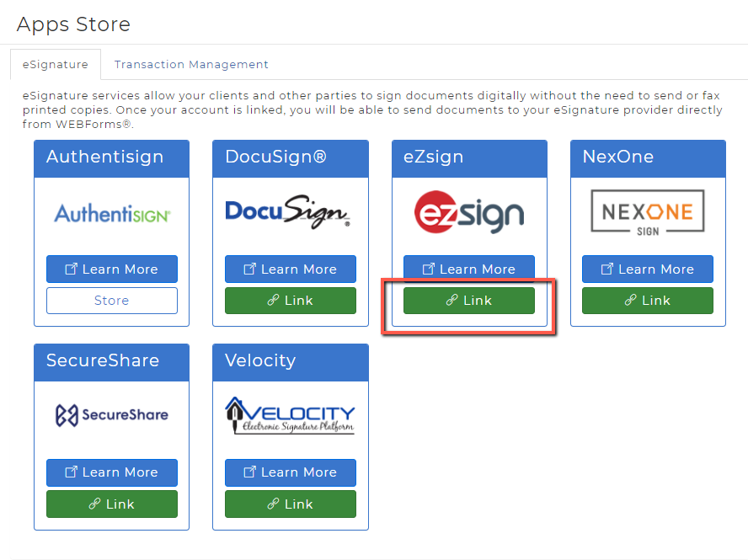Click Learn More for SecureShare
This screenshot has width=748, height=560.
(112, 472)
